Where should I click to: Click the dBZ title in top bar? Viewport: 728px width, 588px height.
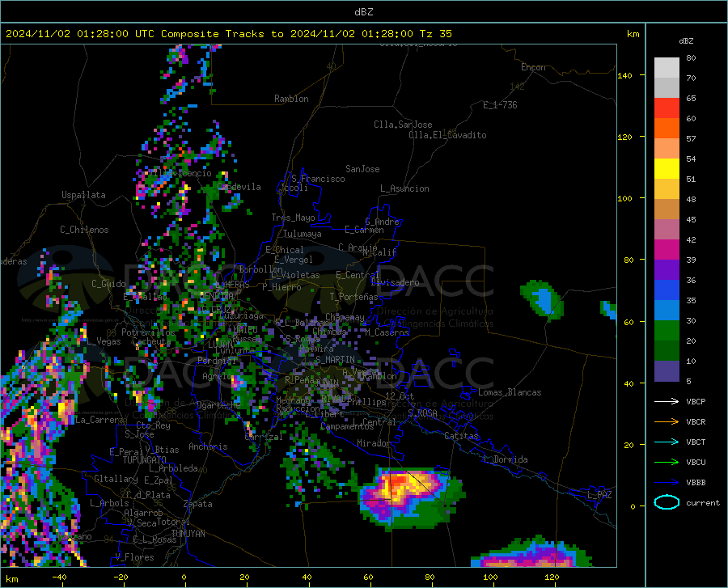click(363, 12)
